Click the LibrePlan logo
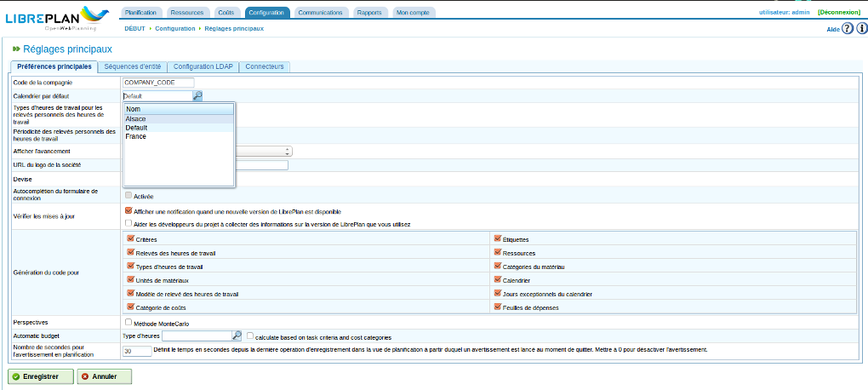This screenshot has width=868, height=390. [56, 17]
